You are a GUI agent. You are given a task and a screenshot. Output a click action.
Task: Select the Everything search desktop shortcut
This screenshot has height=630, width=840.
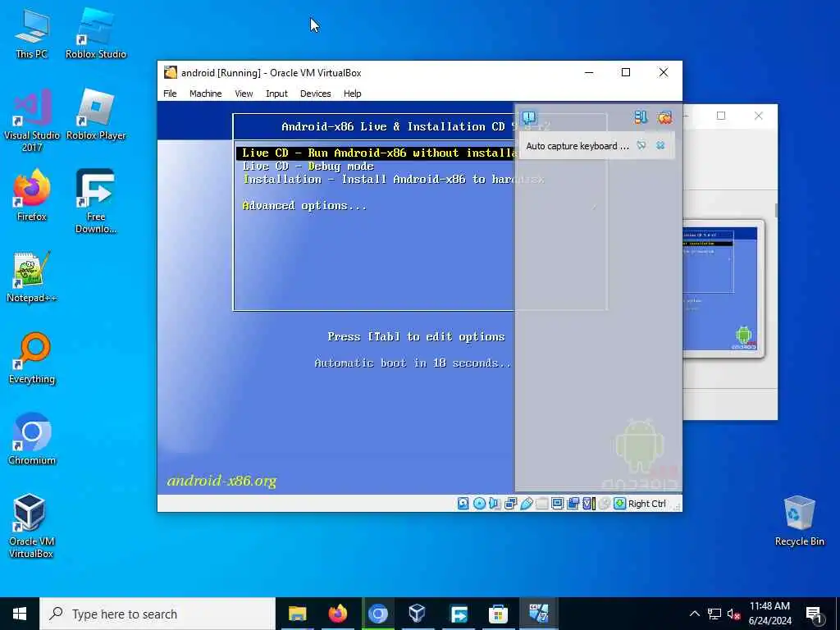point(32,358)
